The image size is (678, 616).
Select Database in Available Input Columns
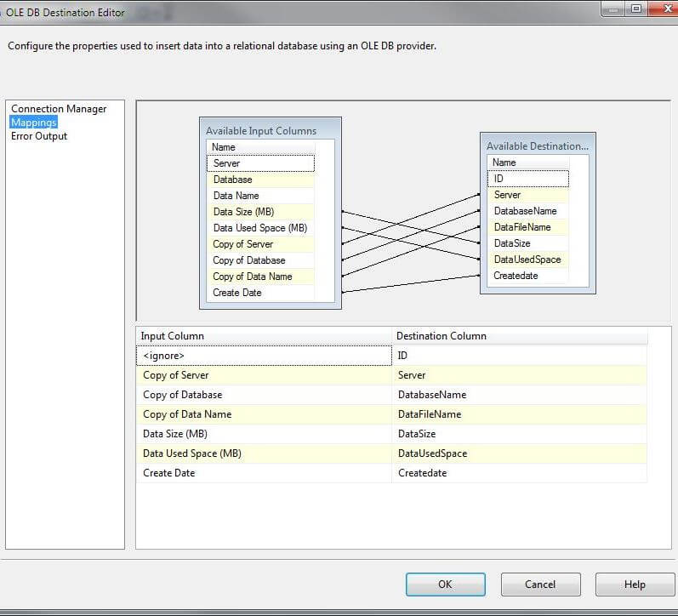(x=260, y=180)
